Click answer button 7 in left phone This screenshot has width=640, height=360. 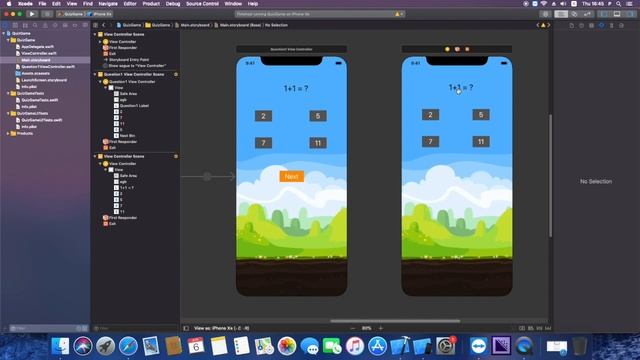coord(263,143)
